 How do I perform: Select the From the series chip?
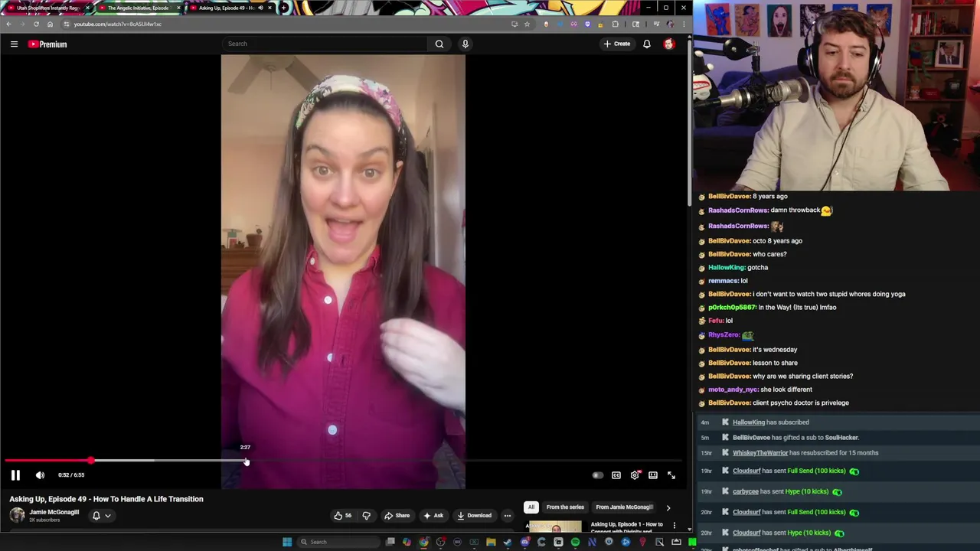[565, 507]
